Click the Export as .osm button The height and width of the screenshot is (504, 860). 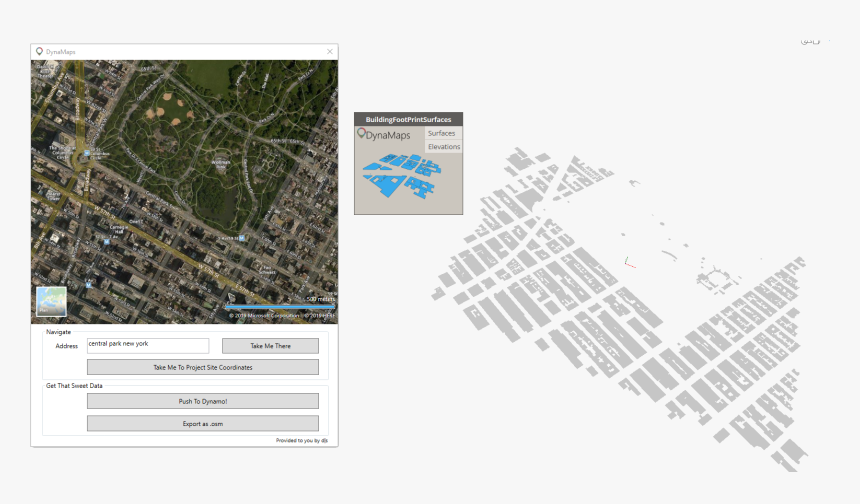click(203, 423)
